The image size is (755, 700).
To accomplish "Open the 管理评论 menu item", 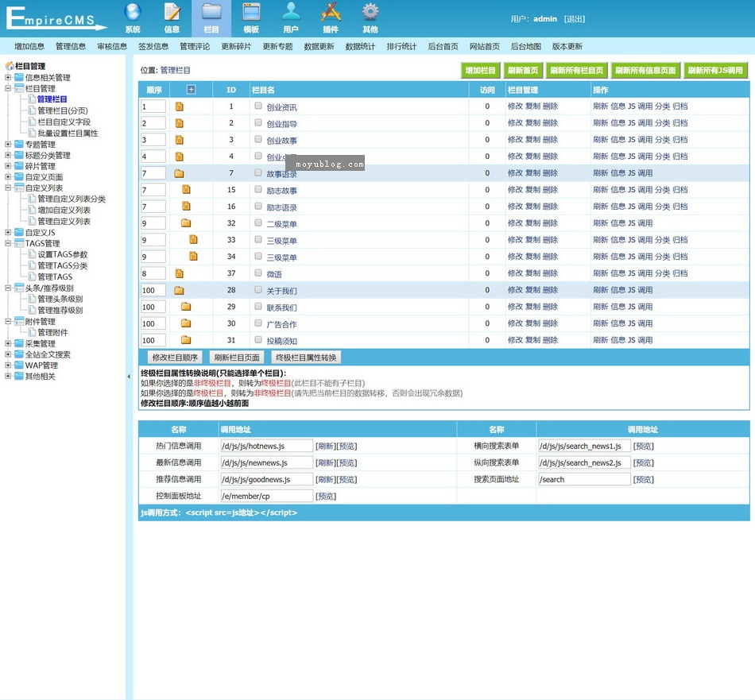I will tap(195, 46).
